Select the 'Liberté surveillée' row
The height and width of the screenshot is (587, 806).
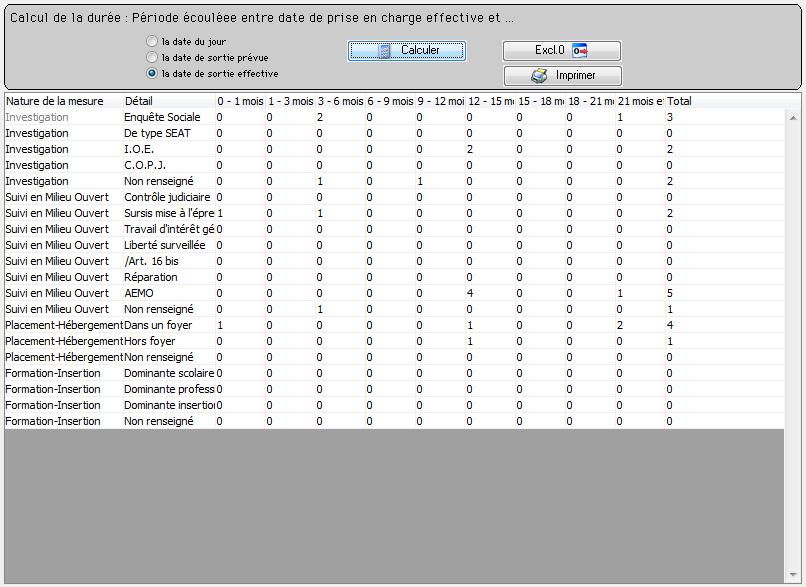click(394, 245)
